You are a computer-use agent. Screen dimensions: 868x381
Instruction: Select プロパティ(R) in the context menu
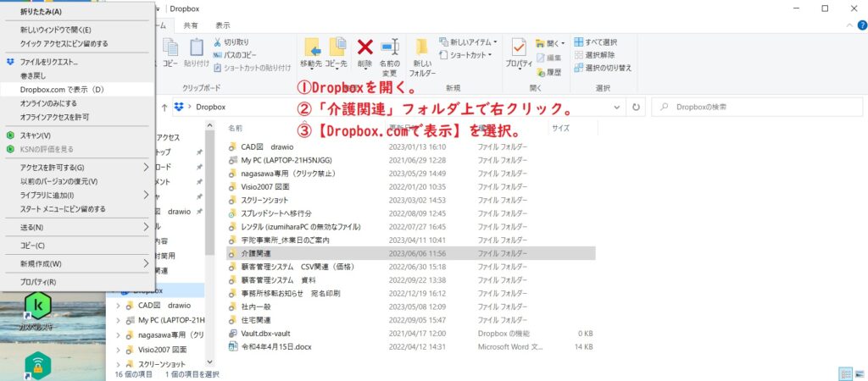[38, 282]
